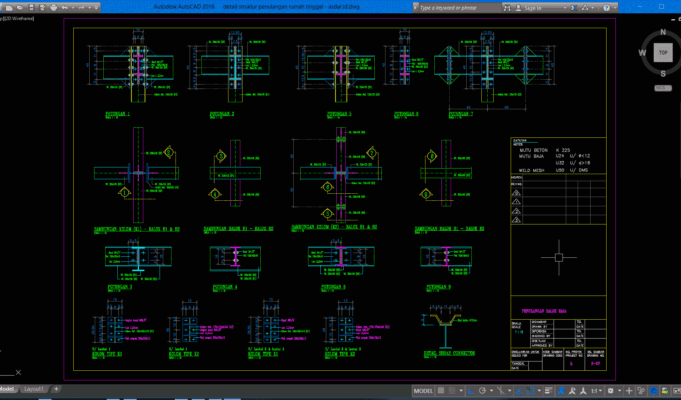This screenshot has height=400, width=681.
Task: Undo the last action with the Undo arrow
Action: click(x=65, y=8)
